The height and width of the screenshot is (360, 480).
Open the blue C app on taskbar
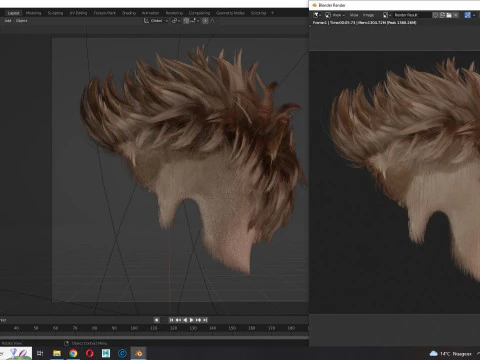tap(122, 353)
